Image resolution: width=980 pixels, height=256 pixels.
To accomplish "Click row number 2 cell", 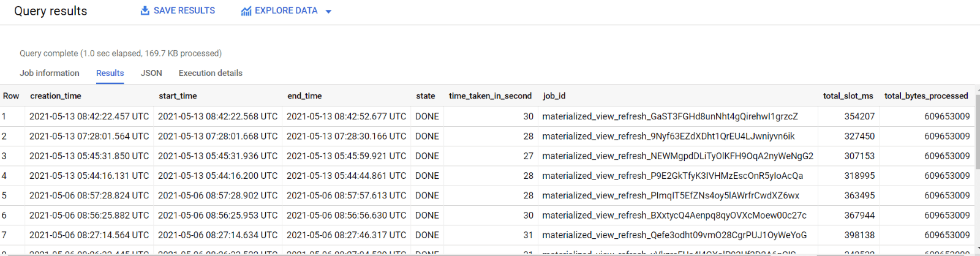I will tap(4, 136).
